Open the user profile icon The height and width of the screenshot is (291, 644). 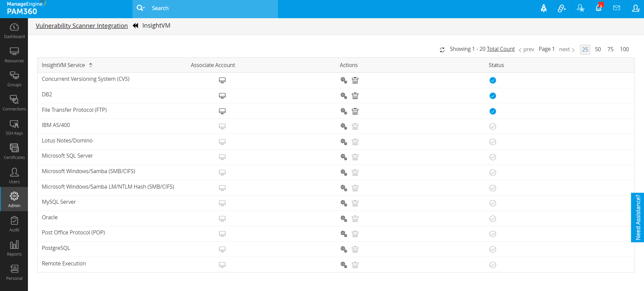tap(636, 8)
